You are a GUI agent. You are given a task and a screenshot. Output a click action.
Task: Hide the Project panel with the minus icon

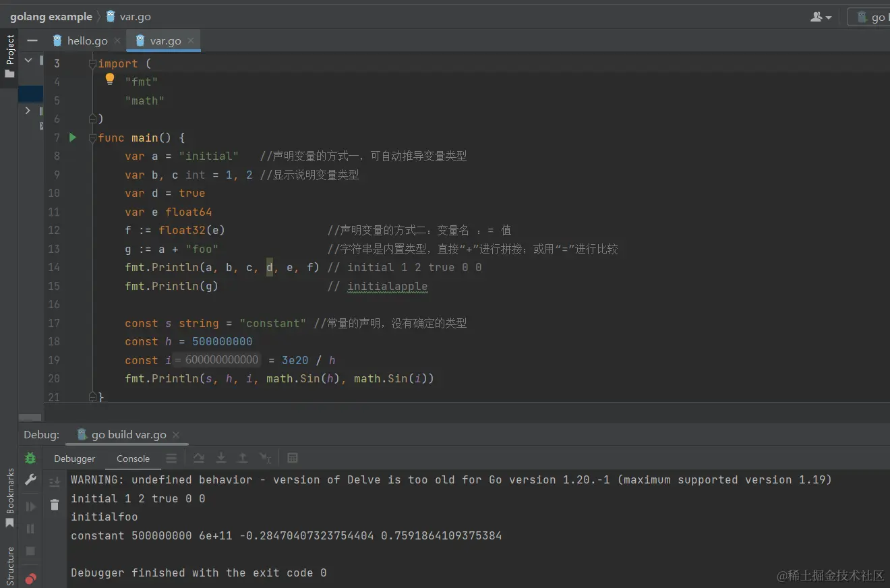click(x=32, y=40)
